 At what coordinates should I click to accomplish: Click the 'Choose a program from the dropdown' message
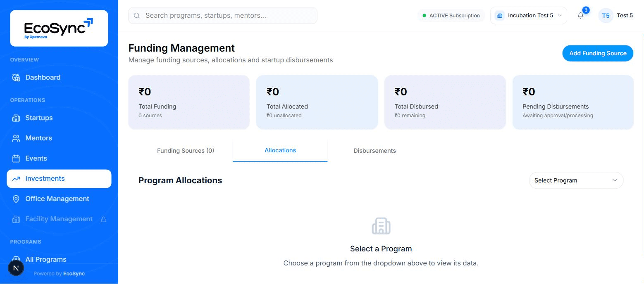(x=381, y=263)
